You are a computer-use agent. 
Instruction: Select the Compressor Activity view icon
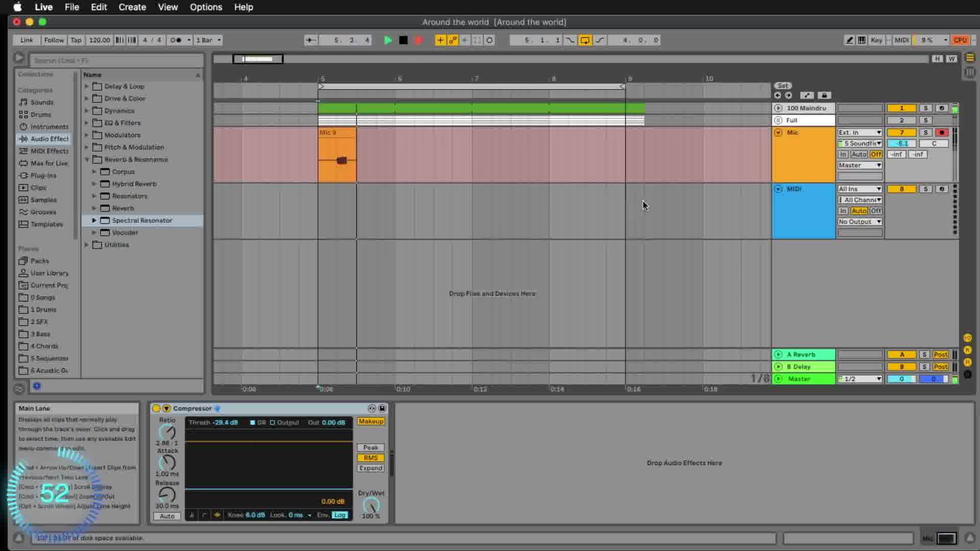click(x=217, y=515)
